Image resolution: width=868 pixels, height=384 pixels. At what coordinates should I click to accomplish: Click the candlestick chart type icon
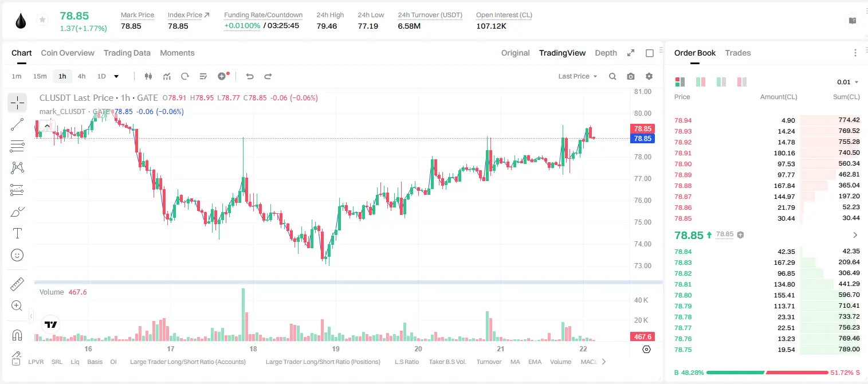click(x=149, y=76)
